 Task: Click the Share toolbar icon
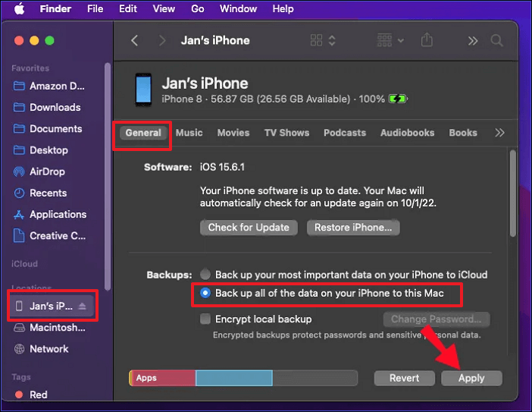[427, 39]
